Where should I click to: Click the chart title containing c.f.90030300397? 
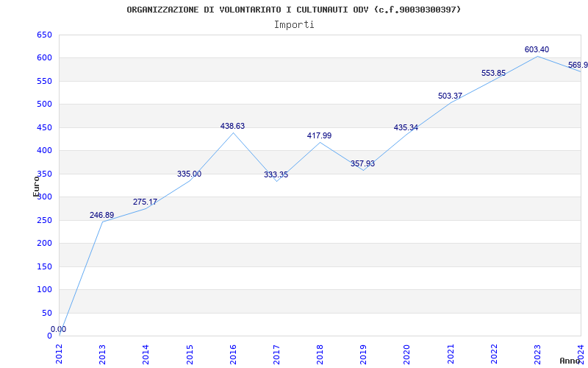click(293, 10)
